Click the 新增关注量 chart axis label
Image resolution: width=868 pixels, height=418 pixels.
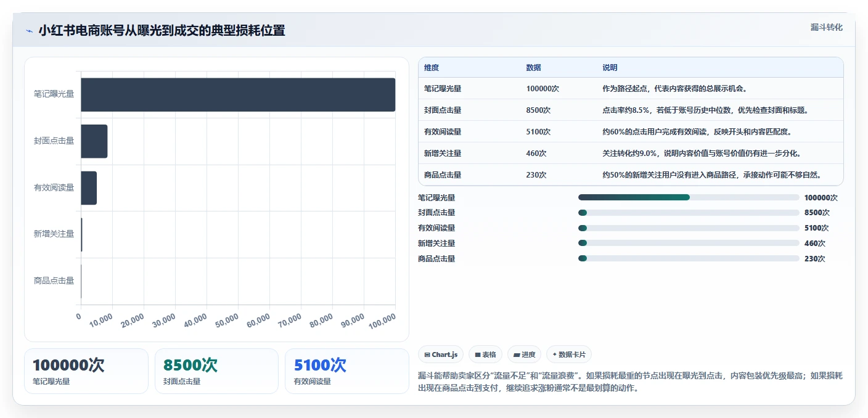[x=54, y=234]
